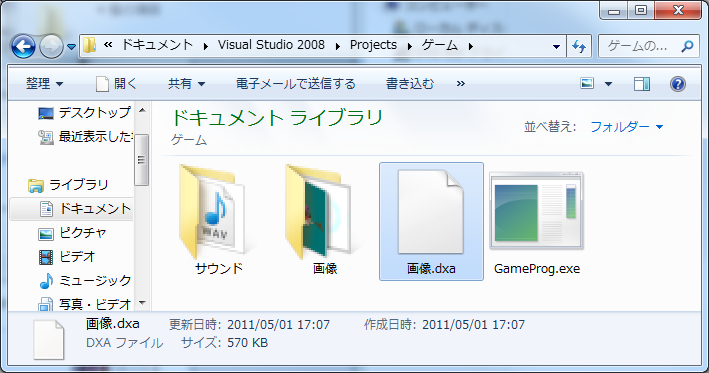Image resolution: width=709 pixels, height=373 pixels.
Task: Open the フォルダー sort dropdown
Action: click(x=627, y=127)
